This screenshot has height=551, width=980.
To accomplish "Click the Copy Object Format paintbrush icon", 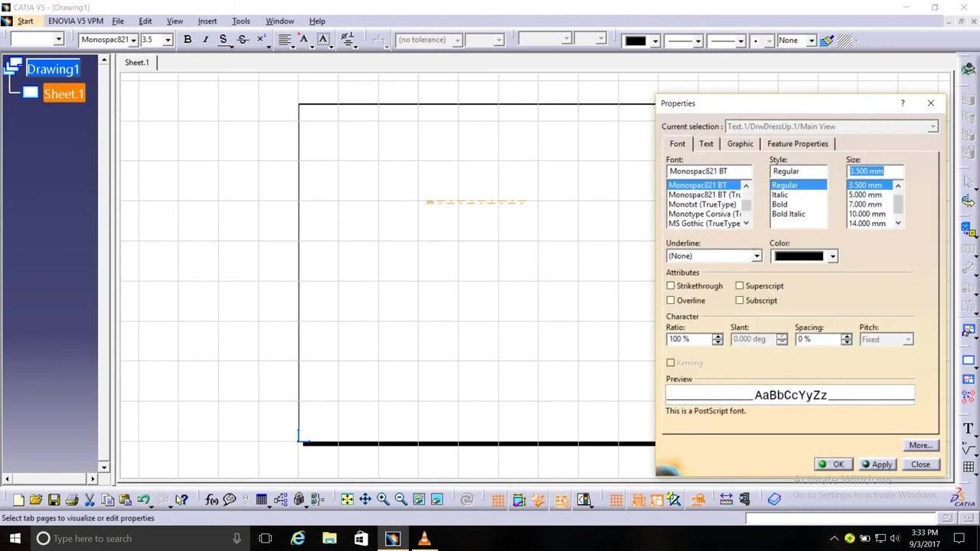I will [827, 40].
